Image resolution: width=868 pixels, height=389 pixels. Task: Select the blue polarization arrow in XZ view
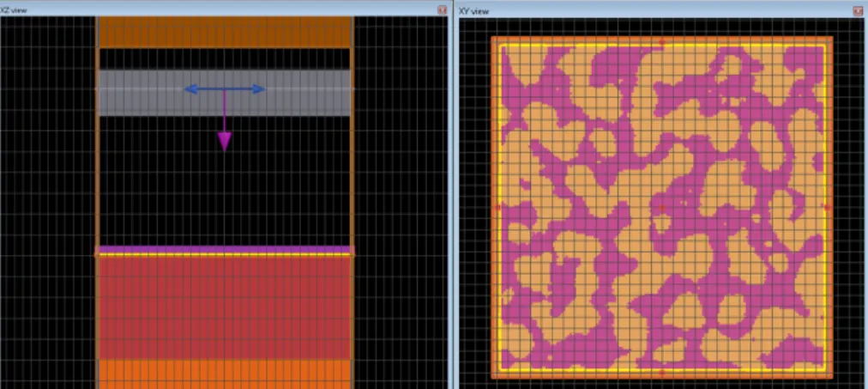[x=224, y=89]
